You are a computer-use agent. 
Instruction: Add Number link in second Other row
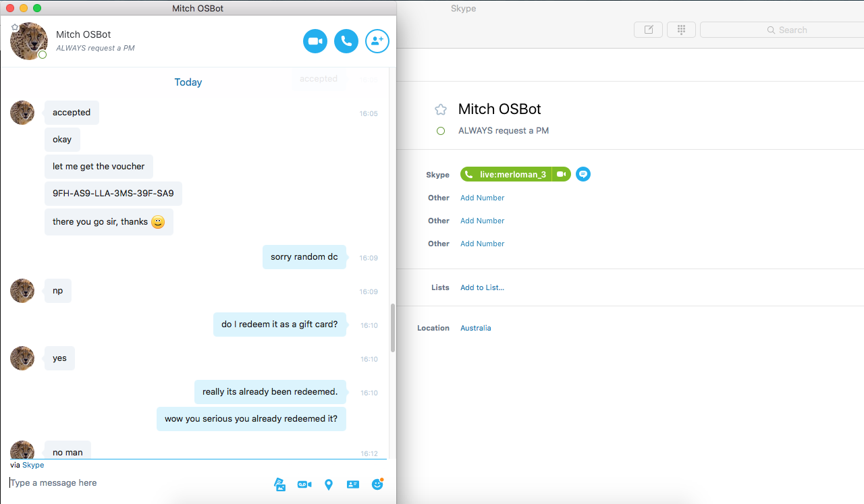coord(482,221)
